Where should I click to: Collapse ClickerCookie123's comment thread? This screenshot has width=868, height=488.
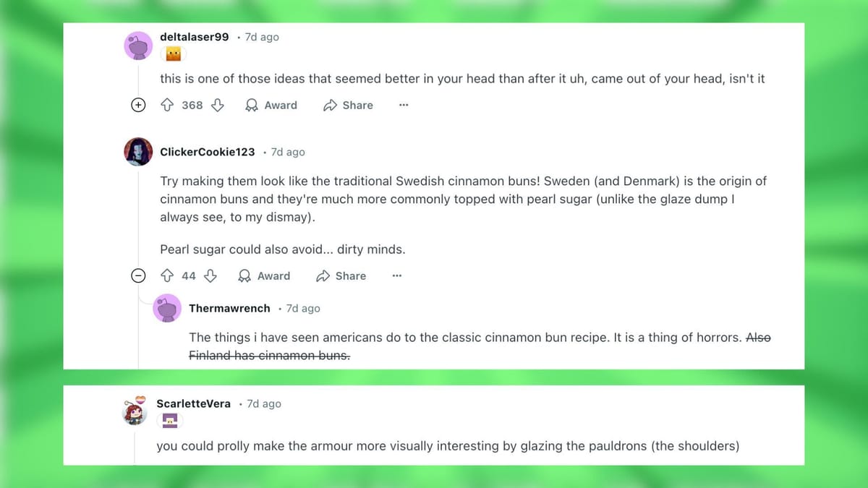[138, 276]
